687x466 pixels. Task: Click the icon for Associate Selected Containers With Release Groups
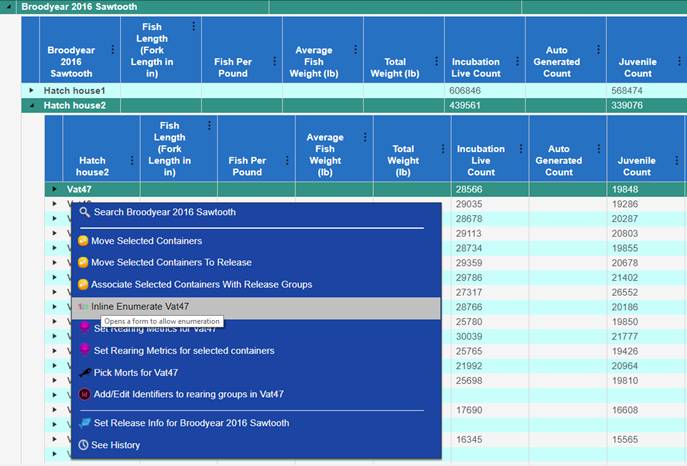coord(85,285)
